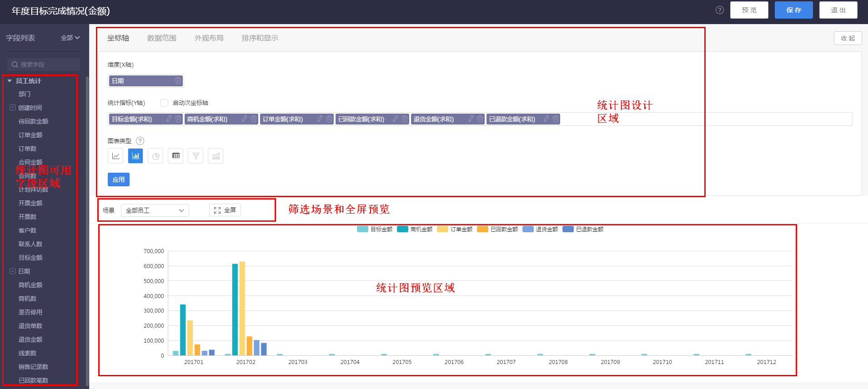Switch to the table chart type icon
The height and width of the screenshot is (389, 868).
pos(176,156)
